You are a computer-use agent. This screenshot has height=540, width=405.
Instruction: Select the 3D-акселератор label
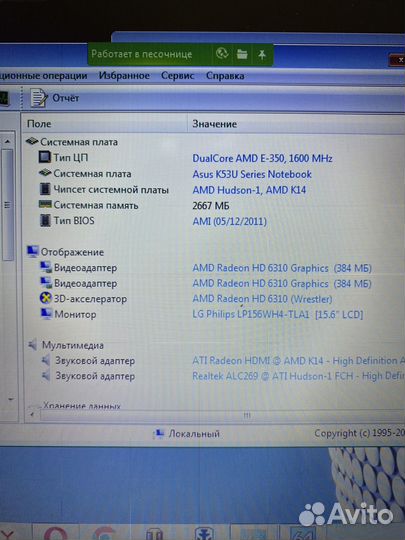pyautogui.click(x=90, y=299)
